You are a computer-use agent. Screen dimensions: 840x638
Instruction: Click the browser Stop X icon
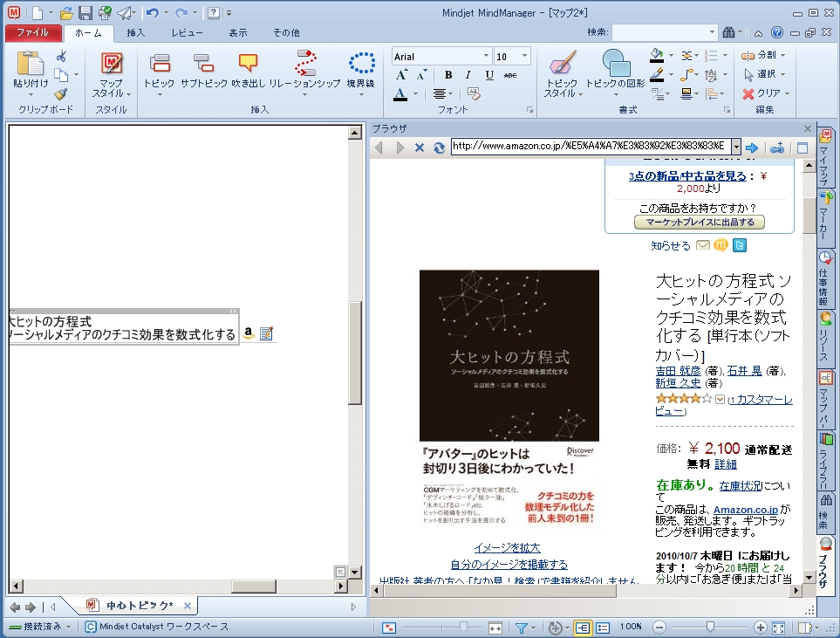pyautogui.click(x=420, y=147)
